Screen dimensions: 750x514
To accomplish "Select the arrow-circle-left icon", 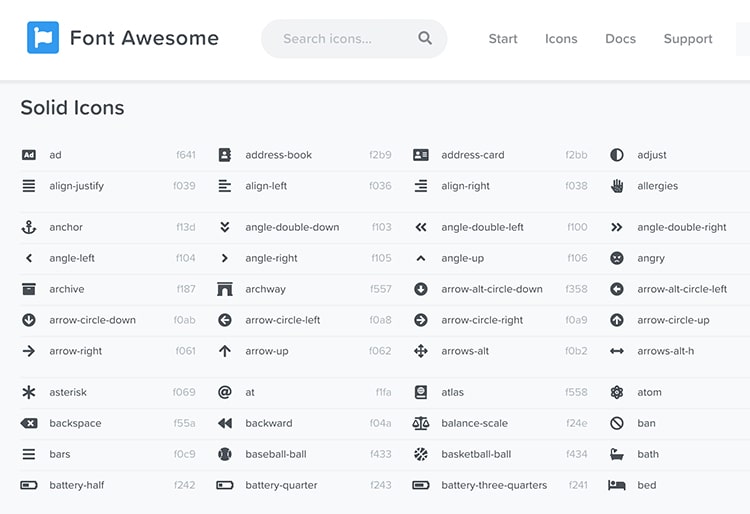I will pos(225,320).
